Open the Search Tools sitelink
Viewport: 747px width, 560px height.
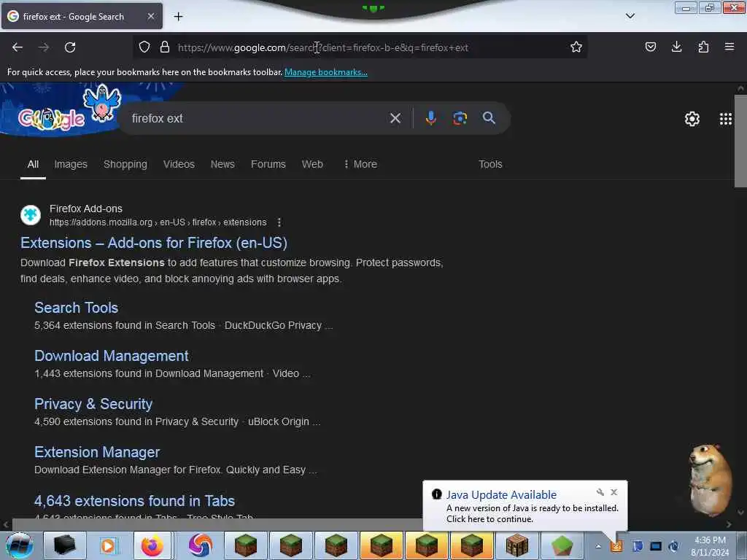point(76,308)
